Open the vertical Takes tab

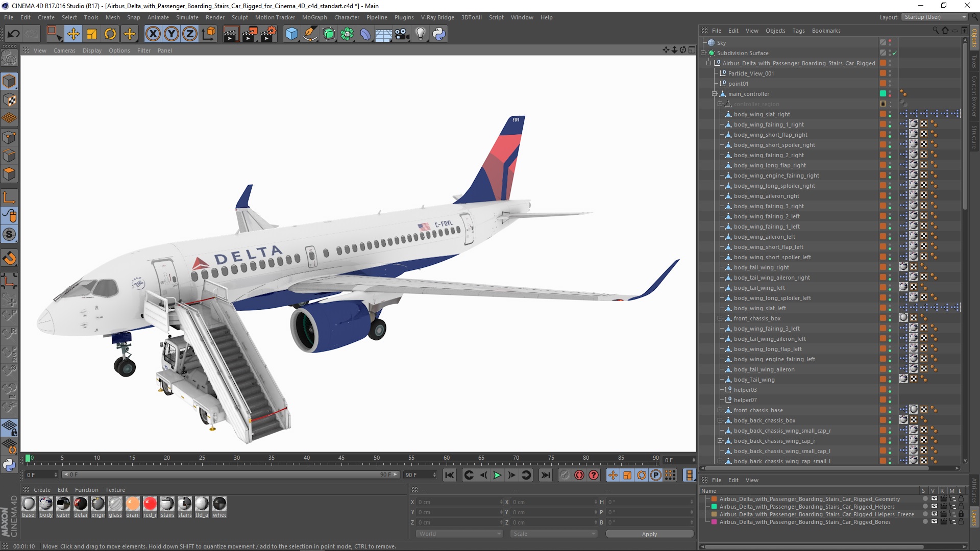pos(974,62)
